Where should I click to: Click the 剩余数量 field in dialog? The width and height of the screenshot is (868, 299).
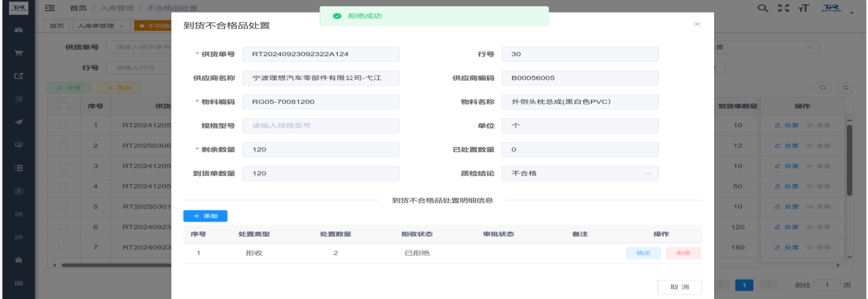(321, 150)
